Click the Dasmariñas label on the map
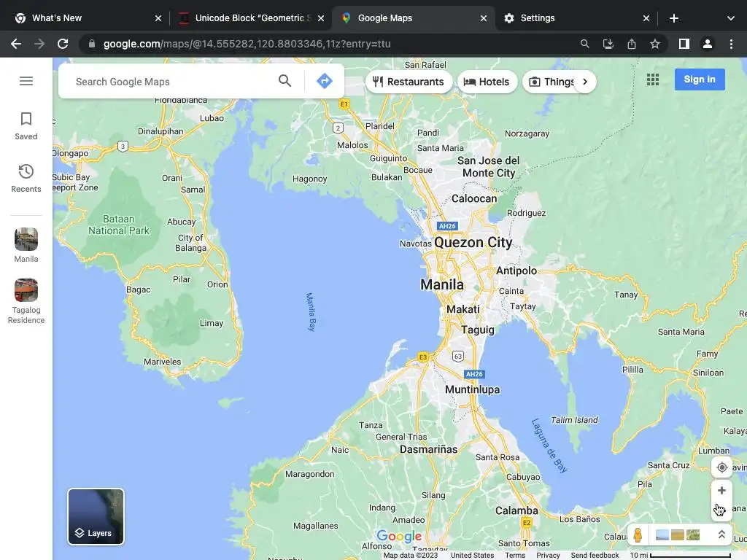Viewport: 747px width, 560px height. [428, 449]
